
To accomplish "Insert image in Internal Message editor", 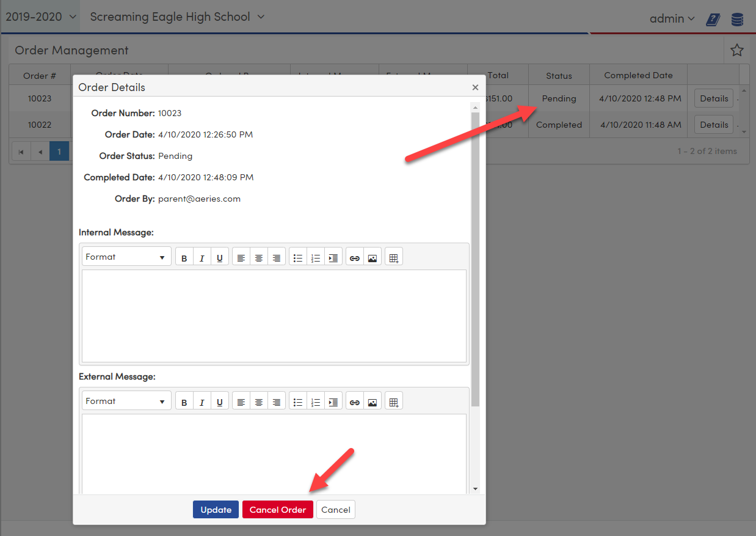I will pyautogui.click(x=373, y=258).
